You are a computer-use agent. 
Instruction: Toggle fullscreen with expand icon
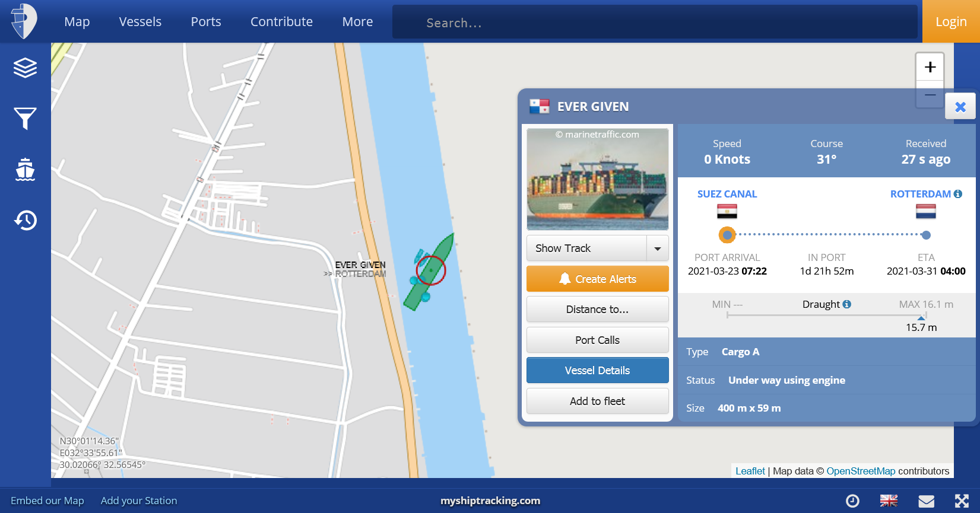click(962, 501)
